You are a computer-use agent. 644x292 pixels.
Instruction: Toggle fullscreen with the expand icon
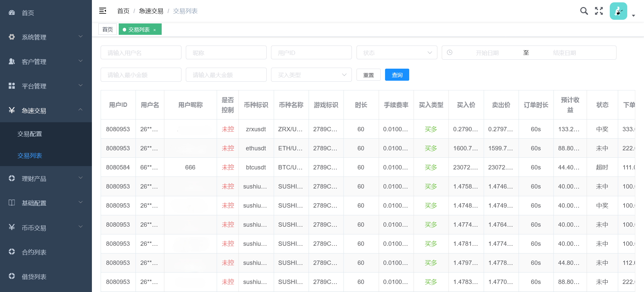(599, 11)
